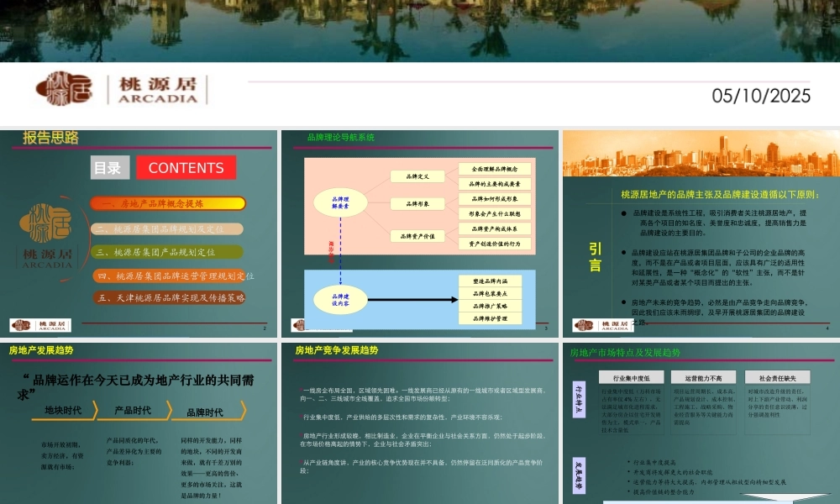Click the orange city skyline image on the 引言 slide
This screenshot has height=504, width=840.
pos(701,153)
